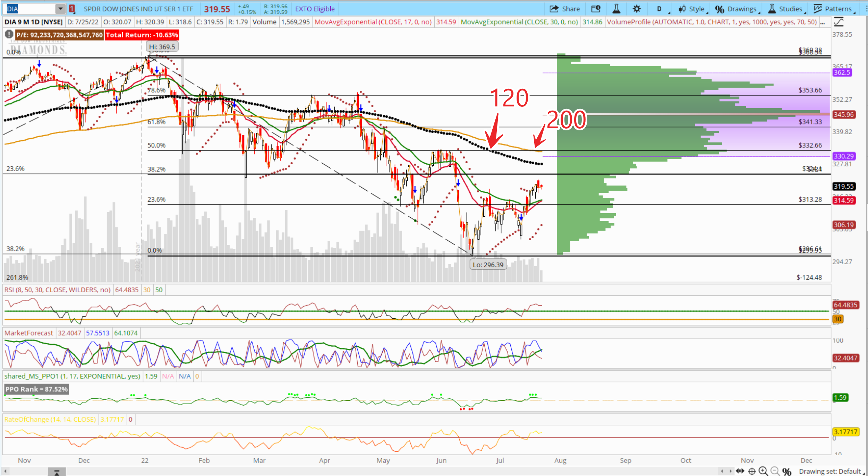
Task: Open the news/info calendar icon
Action: click(x=596, y=9)
